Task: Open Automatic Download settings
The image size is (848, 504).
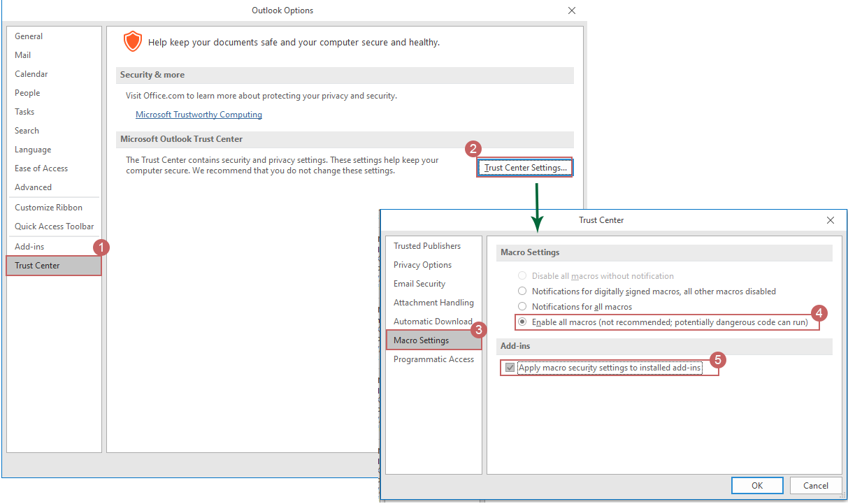Action: point(432,321)
